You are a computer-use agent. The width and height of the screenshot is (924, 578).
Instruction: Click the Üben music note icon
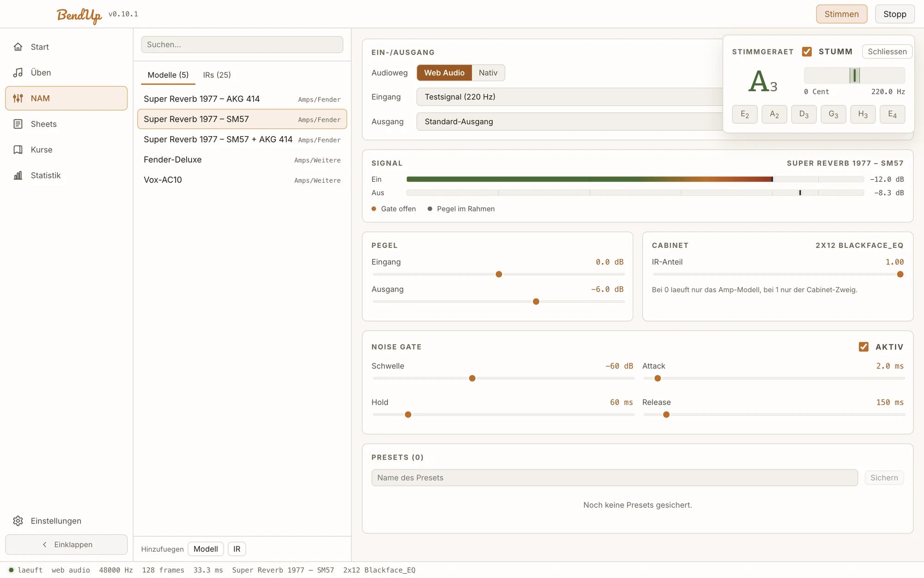[18, 73]
